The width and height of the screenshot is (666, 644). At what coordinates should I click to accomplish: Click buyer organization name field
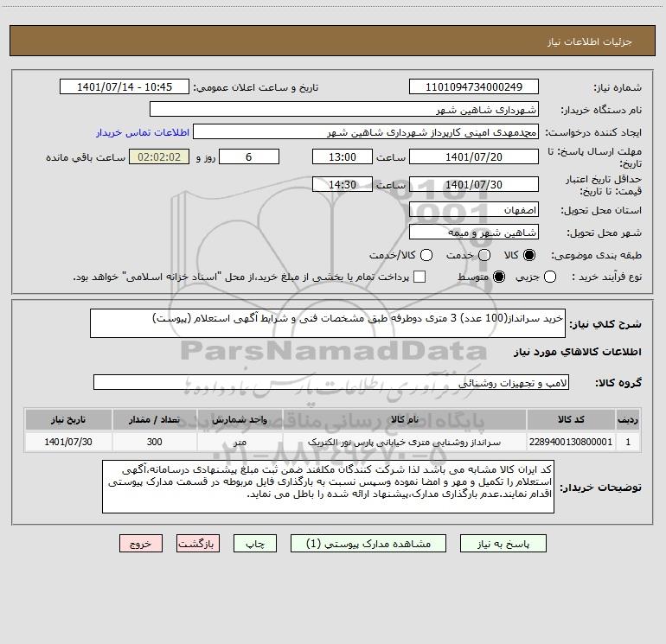click(344, 110)
